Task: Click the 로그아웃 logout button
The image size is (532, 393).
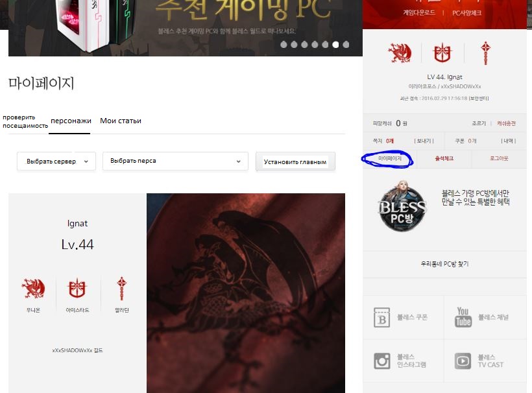Action: tap(499, 158)
